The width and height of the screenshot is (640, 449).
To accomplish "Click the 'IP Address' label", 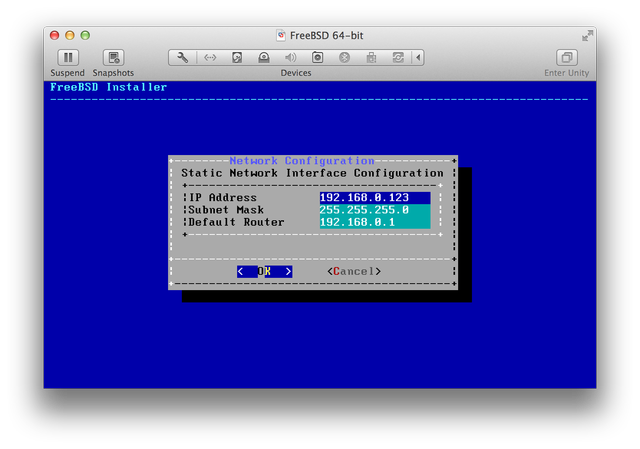I will coord(223,198).
